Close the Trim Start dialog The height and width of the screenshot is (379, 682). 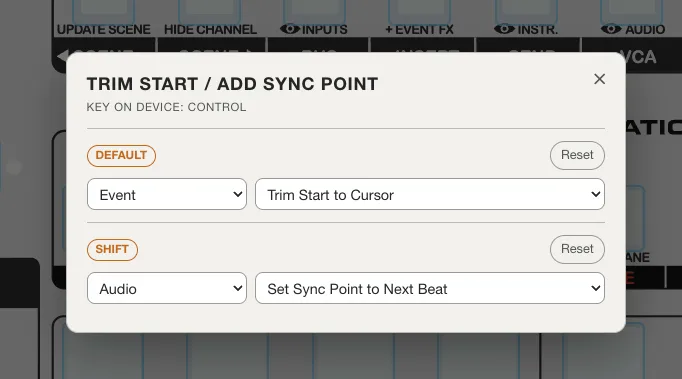(599, 79)
